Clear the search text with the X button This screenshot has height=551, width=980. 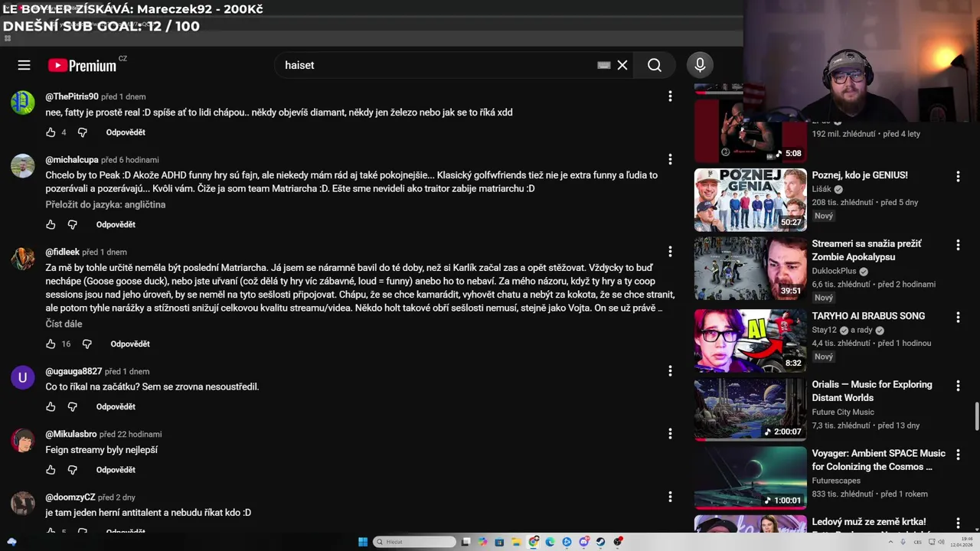point(622,65)
